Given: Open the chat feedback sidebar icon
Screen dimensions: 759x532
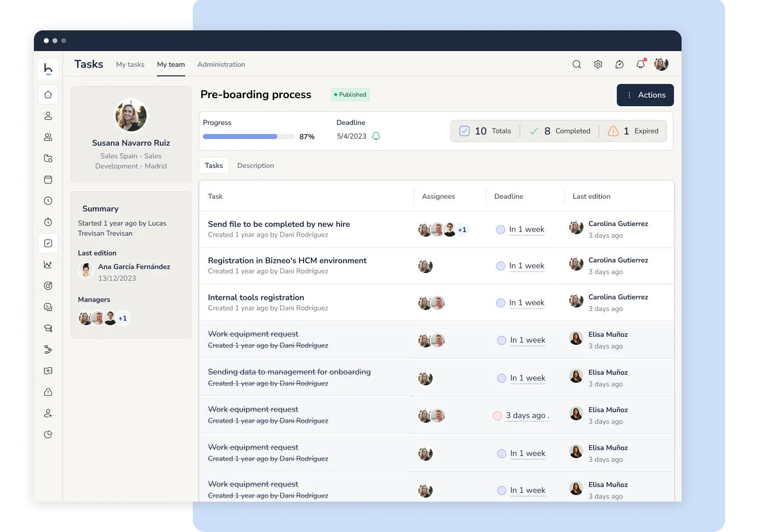Looking at the screenshot, I should [x=48, y=307].
